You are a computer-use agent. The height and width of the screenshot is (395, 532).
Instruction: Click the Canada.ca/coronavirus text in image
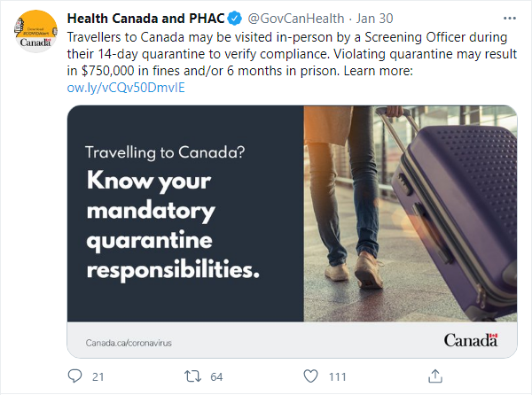pos(129,343)
